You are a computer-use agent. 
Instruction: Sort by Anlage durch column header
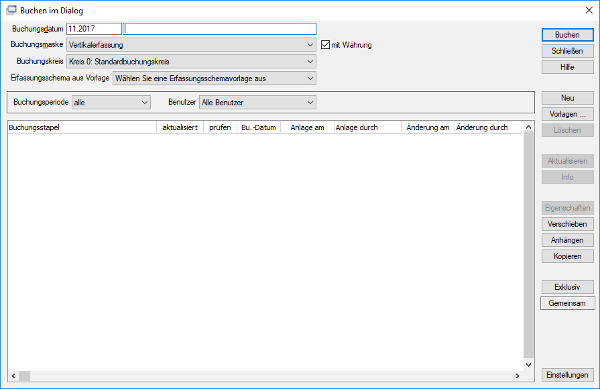click(x=368, y=127)
